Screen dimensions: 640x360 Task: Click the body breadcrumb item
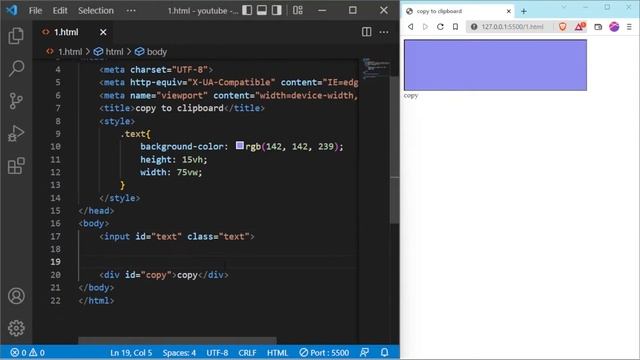(x=157, y=52)
